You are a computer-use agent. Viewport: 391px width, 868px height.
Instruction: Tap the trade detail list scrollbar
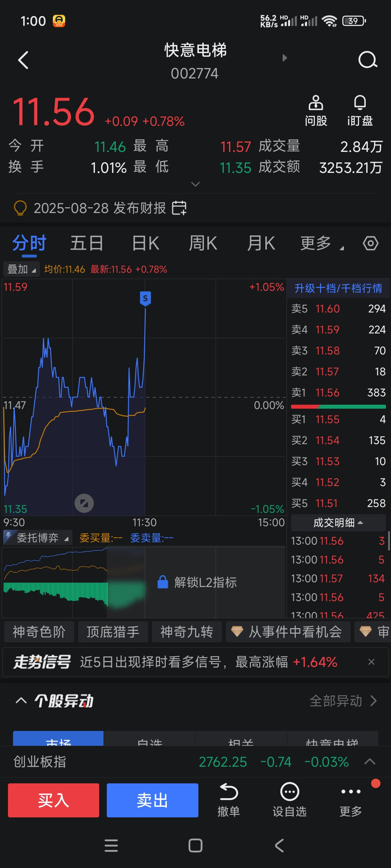[x=389, y=541]
